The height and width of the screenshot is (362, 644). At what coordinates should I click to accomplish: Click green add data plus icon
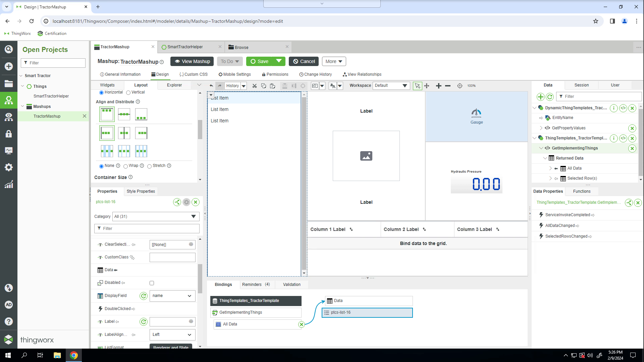tap(540, 97)
